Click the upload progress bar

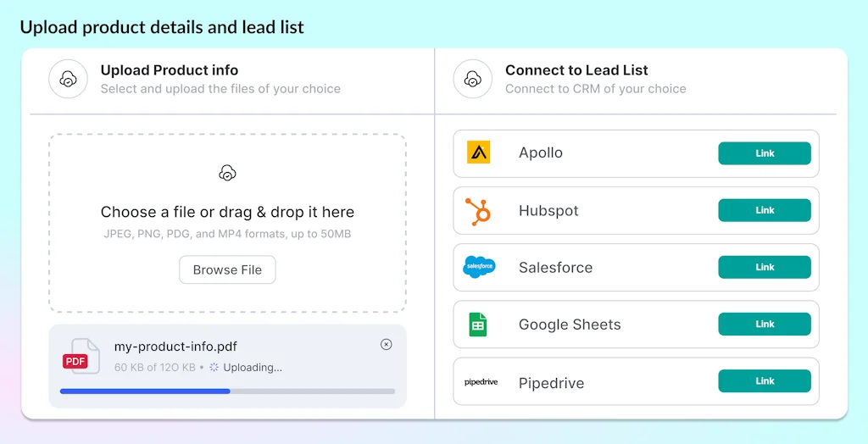coord(227,391)
